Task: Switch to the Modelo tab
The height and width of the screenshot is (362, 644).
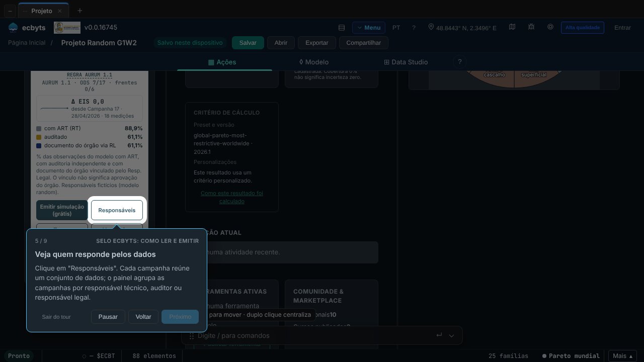Action: click(313, 62)
